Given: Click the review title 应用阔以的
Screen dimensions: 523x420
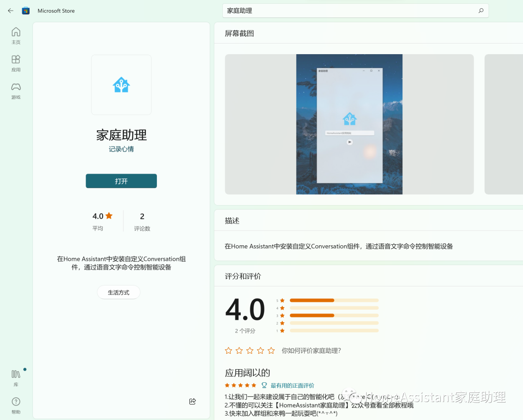Looking at the screenshot, I should click(247, 373).
